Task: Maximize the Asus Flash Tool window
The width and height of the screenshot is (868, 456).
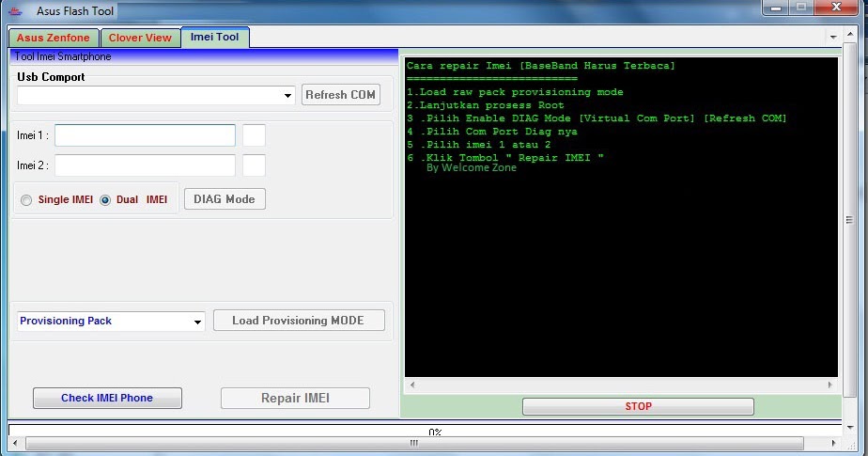Action: (801, 8)
